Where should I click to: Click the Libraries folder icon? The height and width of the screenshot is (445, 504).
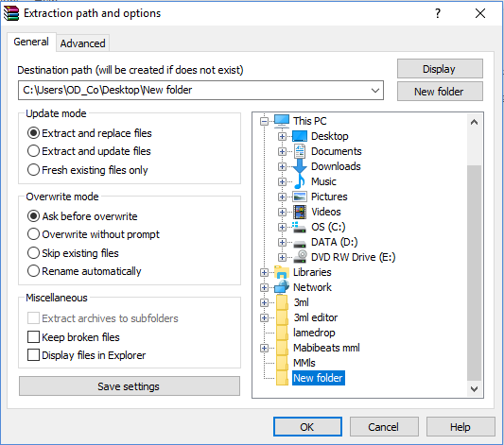click(x=282, y=272)
